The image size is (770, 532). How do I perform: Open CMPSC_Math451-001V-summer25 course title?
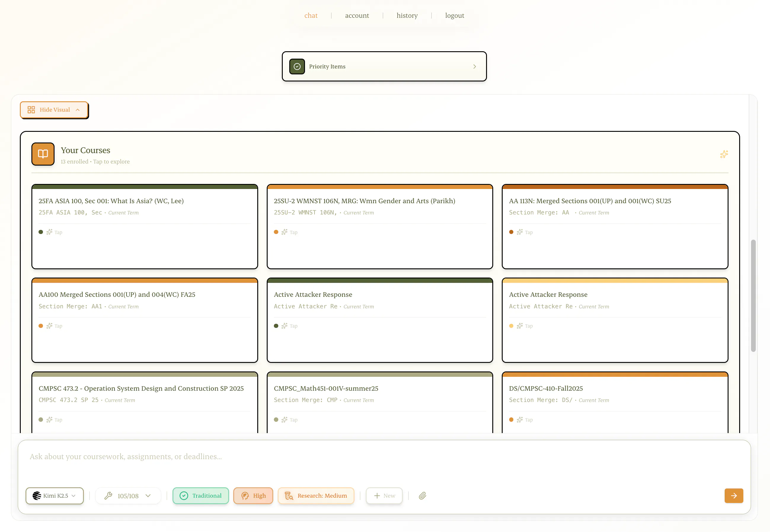326,388
